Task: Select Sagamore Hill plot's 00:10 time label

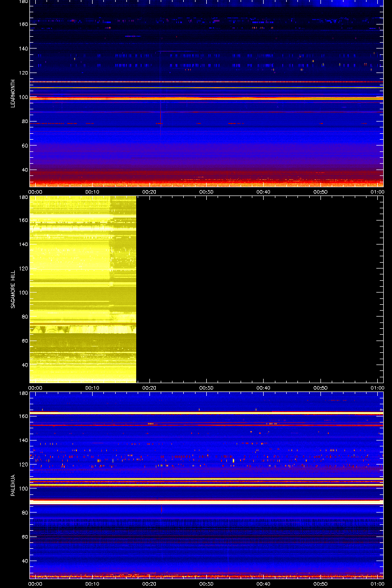Action: pos(93,388)
